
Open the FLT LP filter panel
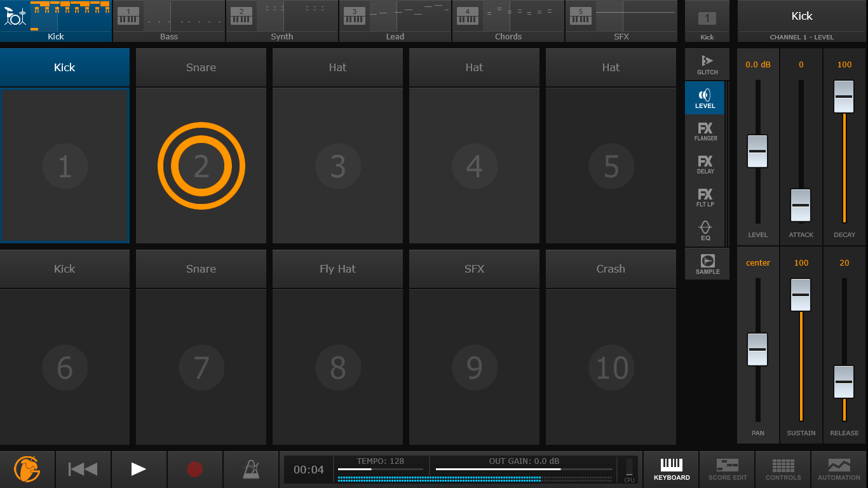pyautogui.click(x=705, y=197)
